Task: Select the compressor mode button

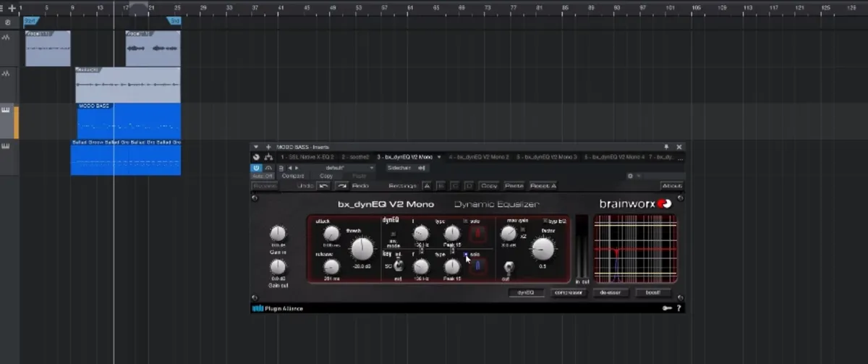Action: tap(568, 293)
